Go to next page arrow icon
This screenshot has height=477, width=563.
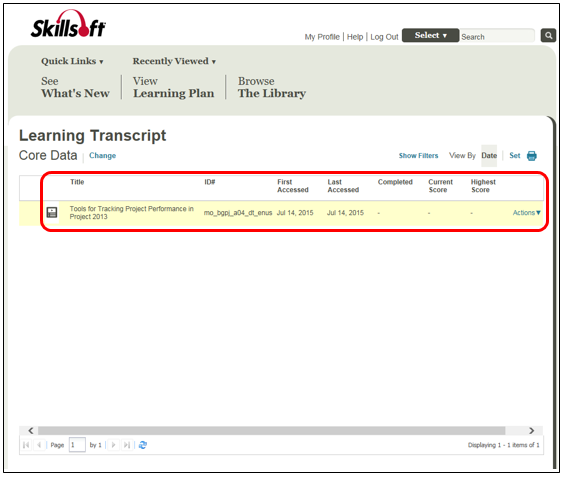tap(113, 445)
